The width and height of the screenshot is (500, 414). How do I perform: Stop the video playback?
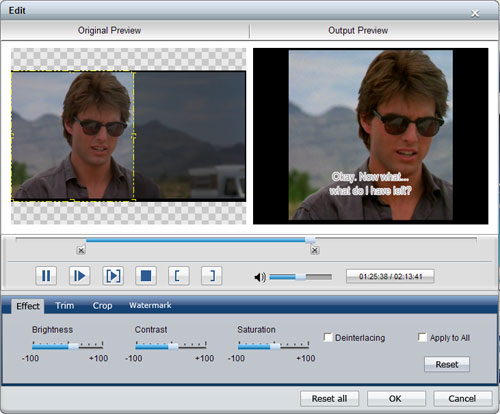click(146, 276)
